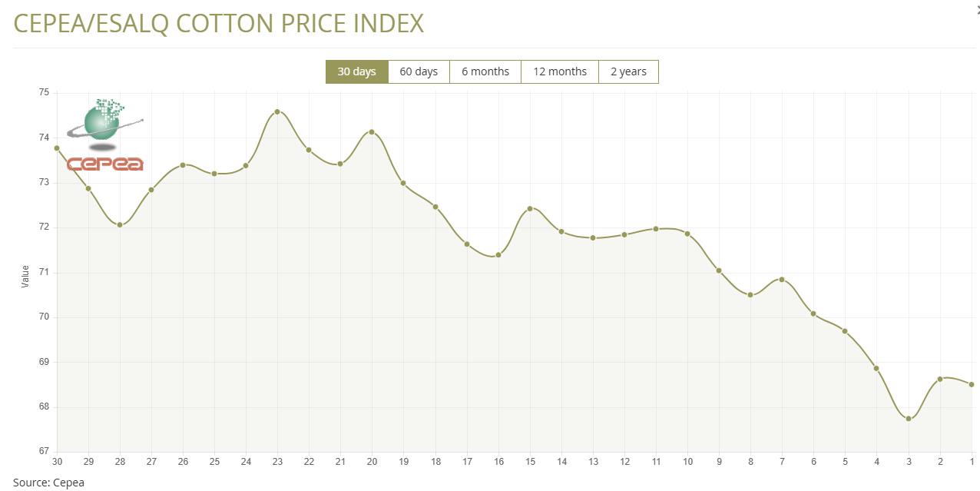Pick the data point at day 28
Viewport: 980px width, 491px height.
tap(120, 224)
